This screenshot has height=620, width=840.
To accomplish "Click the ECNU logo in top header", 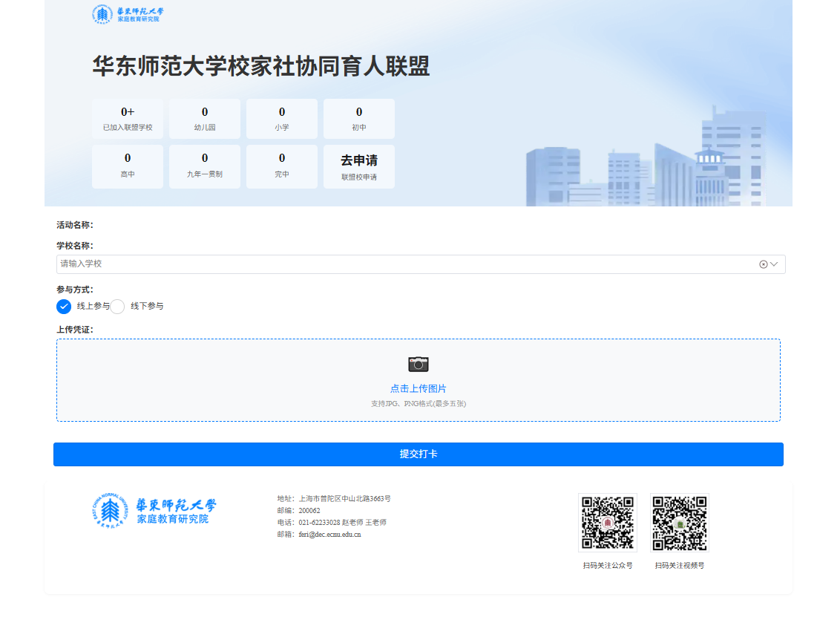I will (127, 15).
